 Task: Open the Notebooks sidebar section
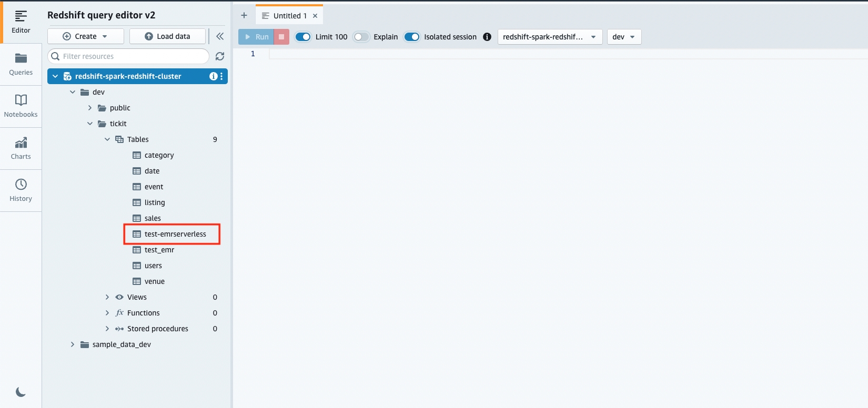(x=21, y=106)
